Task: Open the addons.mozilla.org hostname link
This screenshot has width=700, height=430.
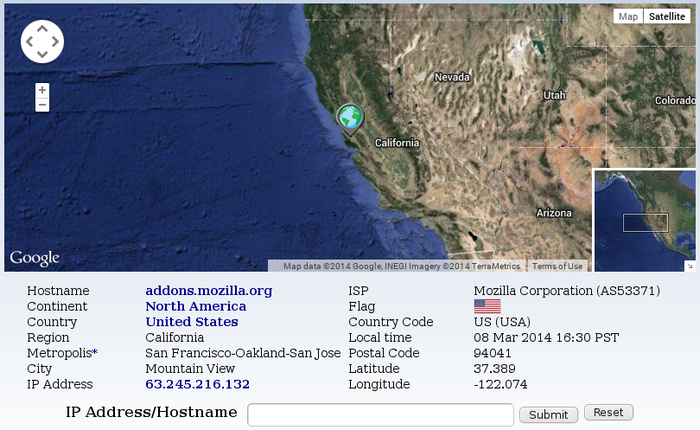Action: tap(208, 291)
